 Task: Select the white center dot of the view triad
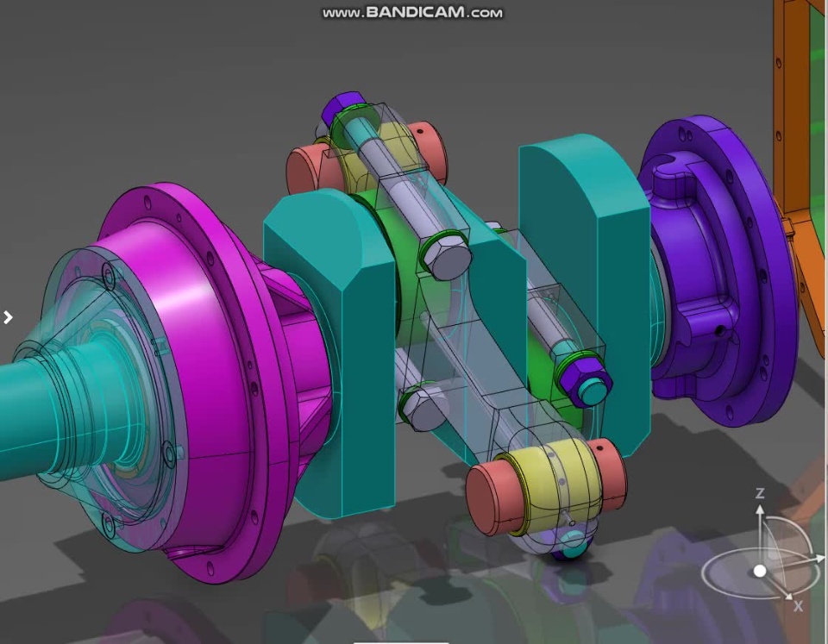760,572
